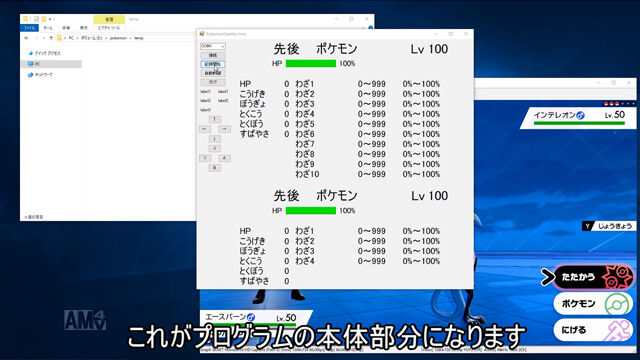Click the yellow 管理 contextual tab in Explorer
Viewport: 640px width, 360px height.
point(109,19)
